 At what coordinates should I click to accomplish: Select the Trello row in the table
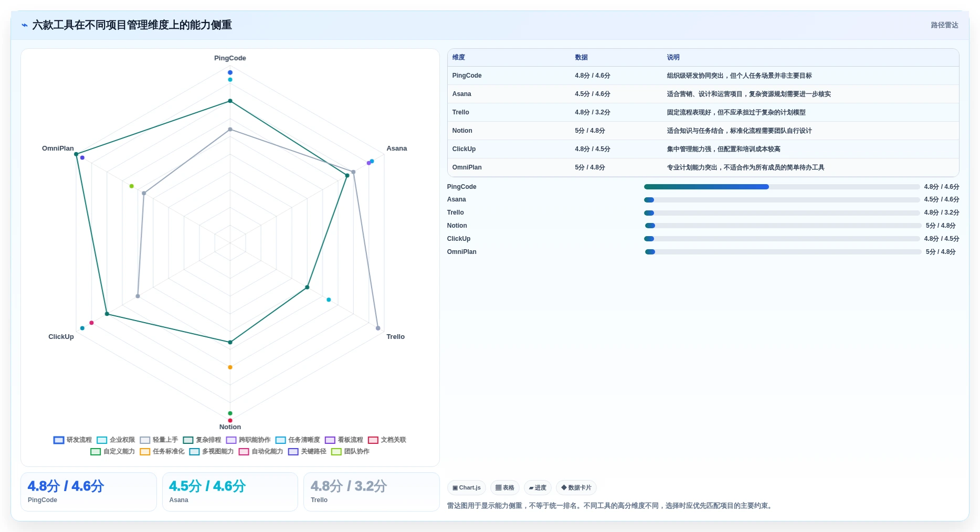coord(703,112)
